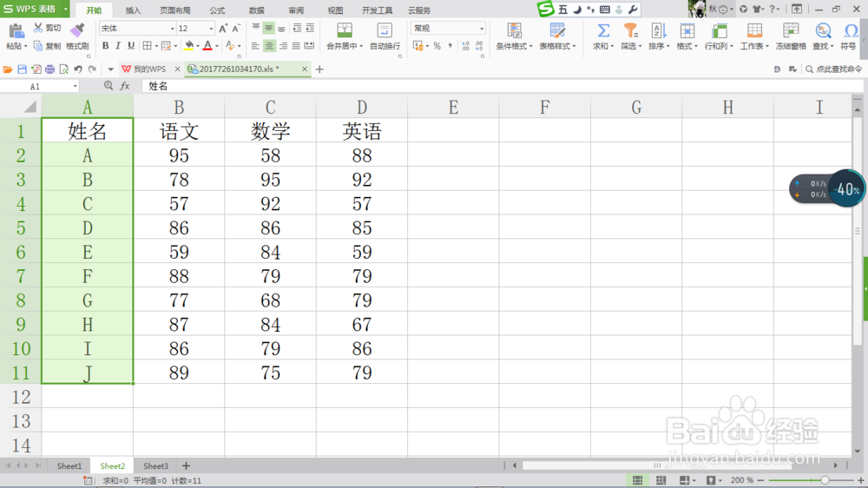The width and height of the screenshot is (868, 488).
Task: Click the Filter (筛选) funnel icon
Action: (630, 30)
